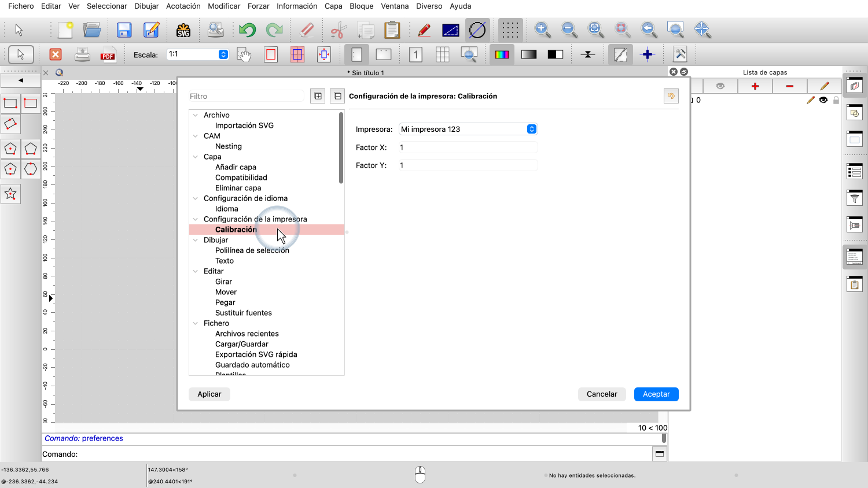Click the Undo arrow icon
The width and height of the screenshot is (868, 488).
(247, 30)
